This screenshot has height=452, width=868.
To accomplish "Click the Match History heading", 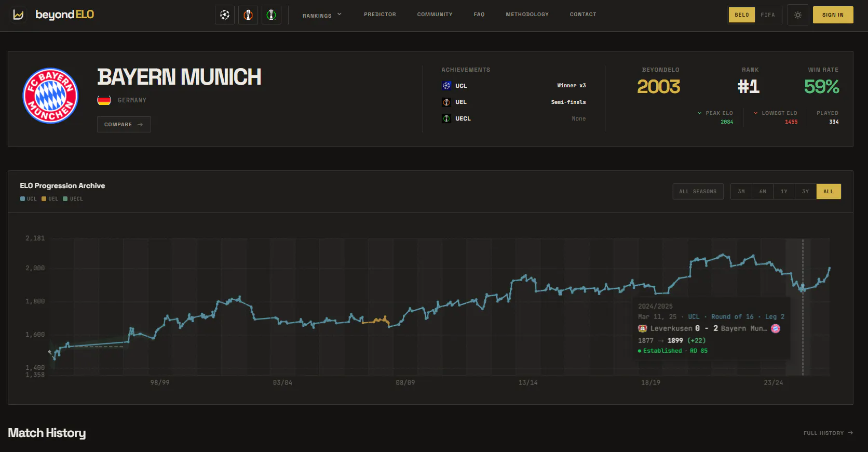I will pyautogui.click(x=47, y=433).
